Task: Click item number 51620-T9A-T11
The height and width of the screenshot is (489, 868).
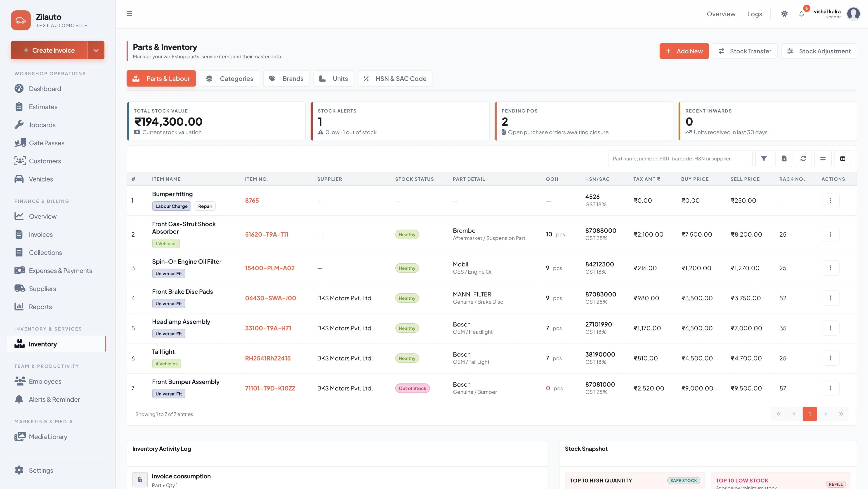Action: point(267,234)
